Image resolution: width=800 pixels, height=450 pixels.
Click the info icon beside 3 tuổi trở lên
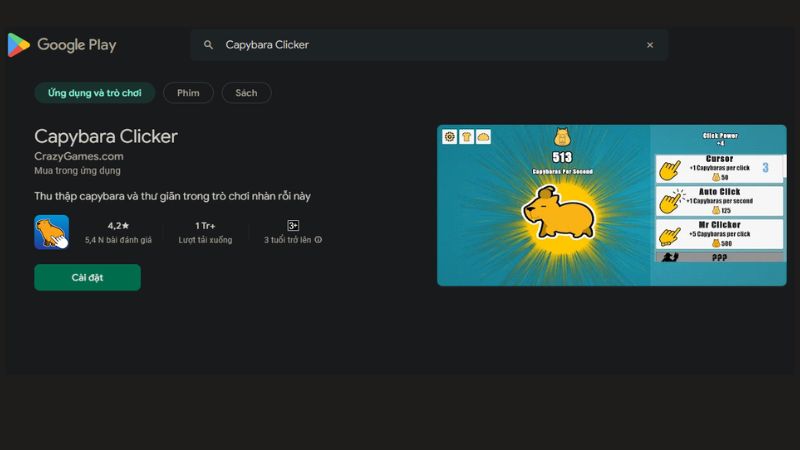pyautogui.click(x=318, y=240)
